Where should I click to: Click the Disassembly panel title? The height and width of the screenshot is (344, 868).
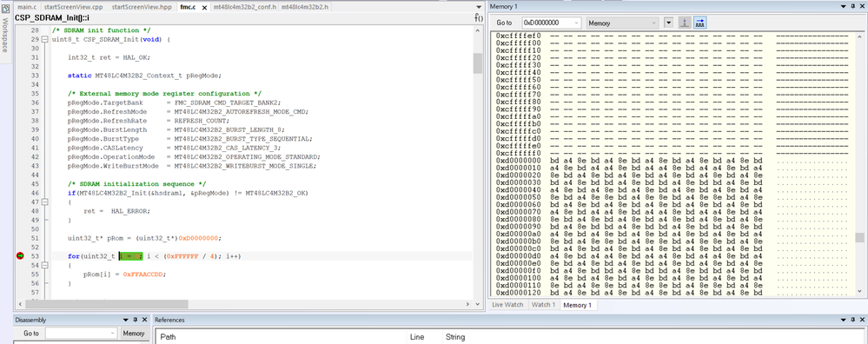coord(30,320)
